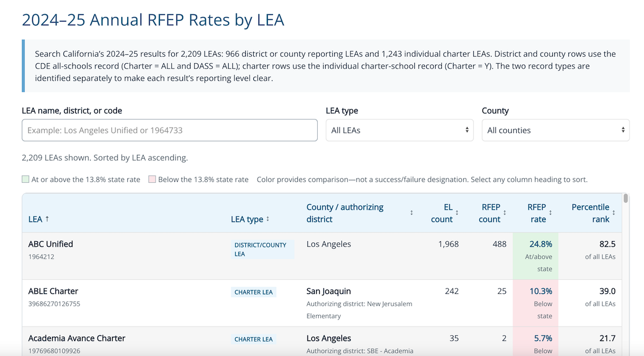This screenshot has width=644, height=356.
Task: Click Academia Avance RFEP rate 5.7% cell
Action: 536,342
